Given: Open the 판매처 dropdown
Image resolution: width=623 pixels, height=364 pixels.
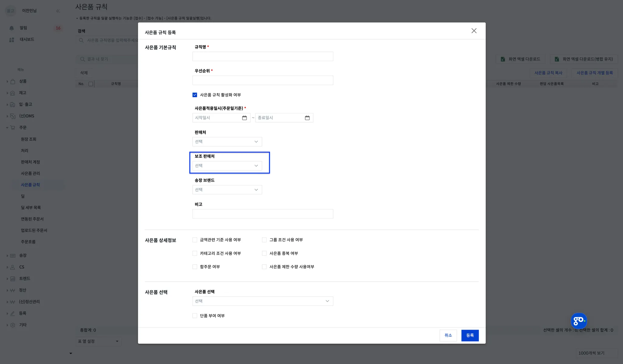Looking at the screenshot, I should click(227, 142).
